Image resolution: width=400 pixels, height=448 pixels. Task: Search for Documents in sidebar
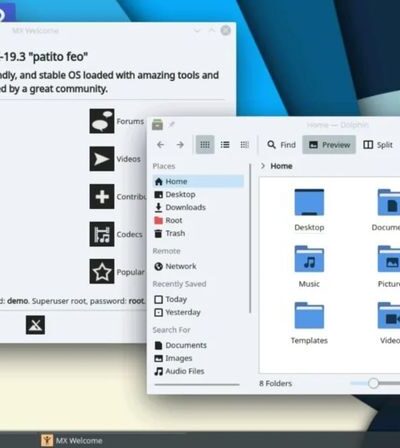click(x=180, y=345)
